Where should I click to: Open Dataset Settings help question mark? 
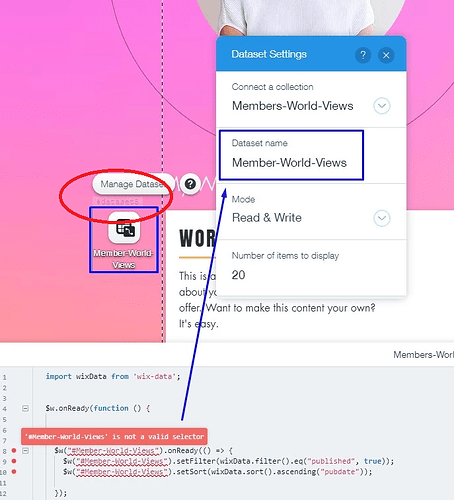click(363, 55)
